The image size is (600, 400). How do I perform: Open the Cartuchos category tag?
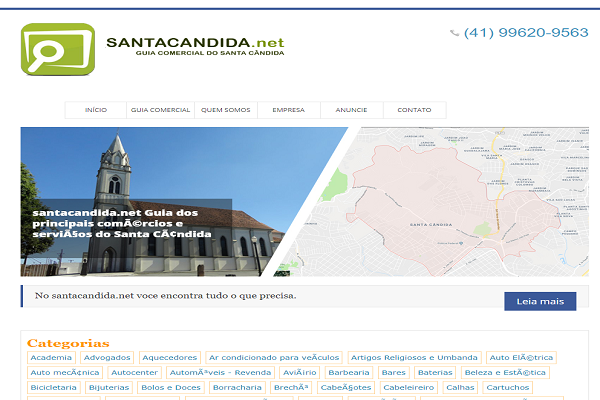507,387
